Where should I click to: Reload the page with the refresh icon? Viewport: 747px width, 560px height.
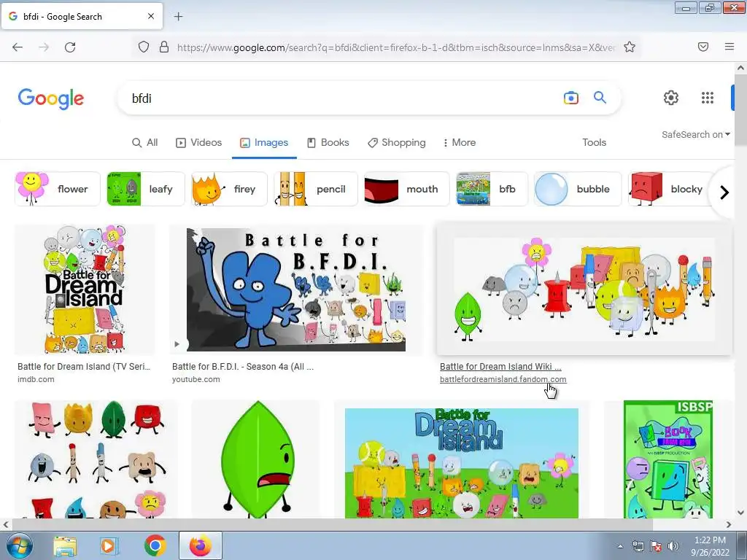[70, 47]
